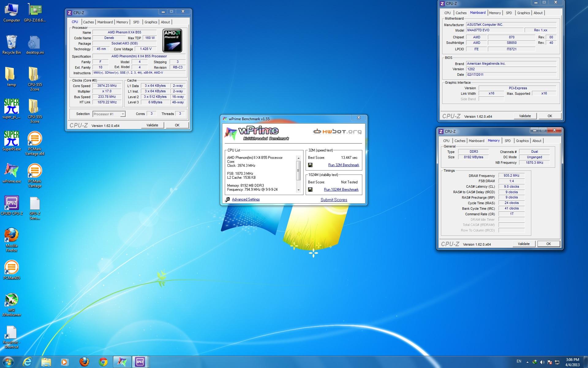Select the temp folder icon

12,77
